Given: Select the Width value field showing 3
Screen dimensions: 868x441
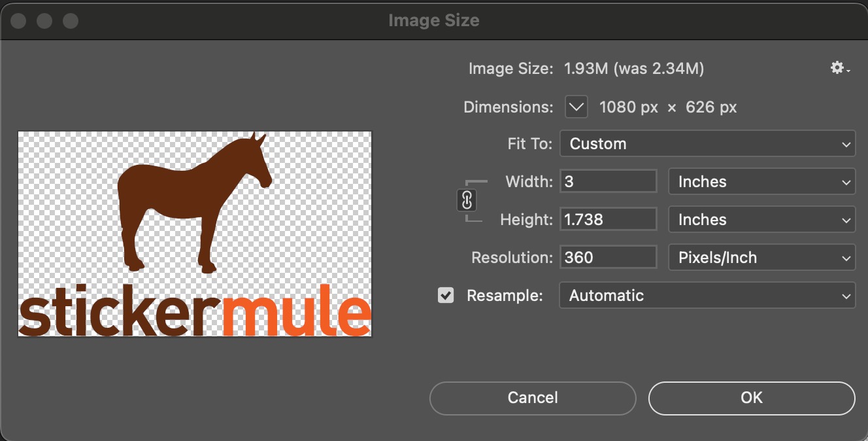Looking at the screenshot, I should coord(608,181).
